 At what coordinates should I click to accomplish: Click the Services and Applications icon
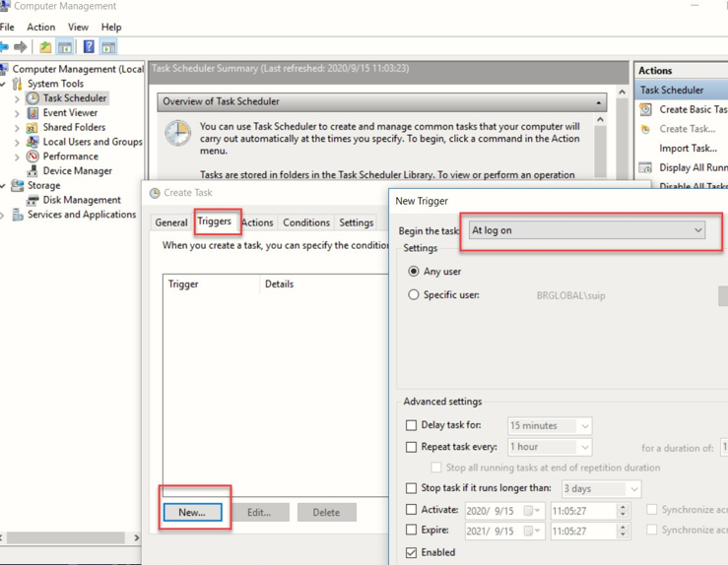(18, 215)
